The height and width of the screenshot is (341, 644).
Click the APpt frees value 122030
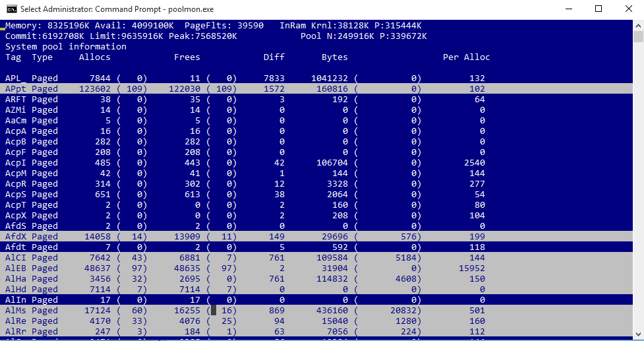click(x=185, y=89)
